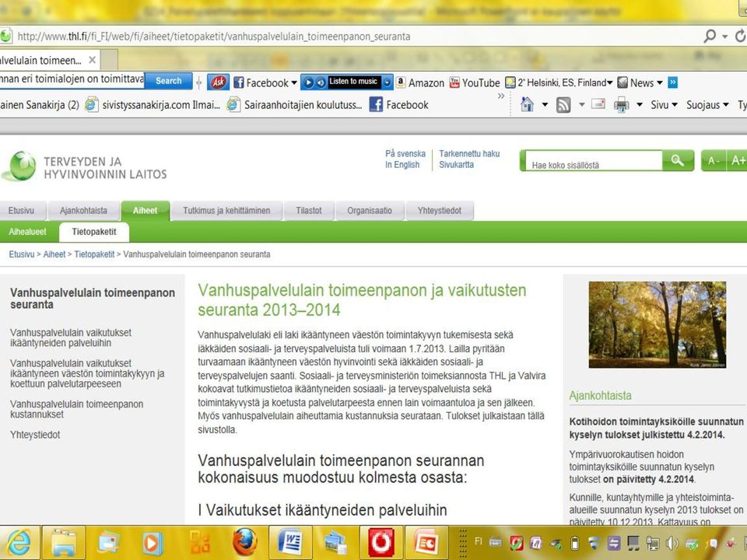
Task: Expand the News dropdown arrow
Action: pyautogui.click(x=660, y=83)
